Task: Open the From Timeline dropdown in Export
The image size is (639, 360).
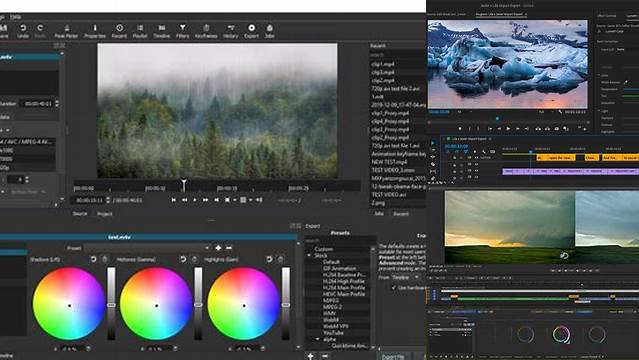Action: point(405,277)
